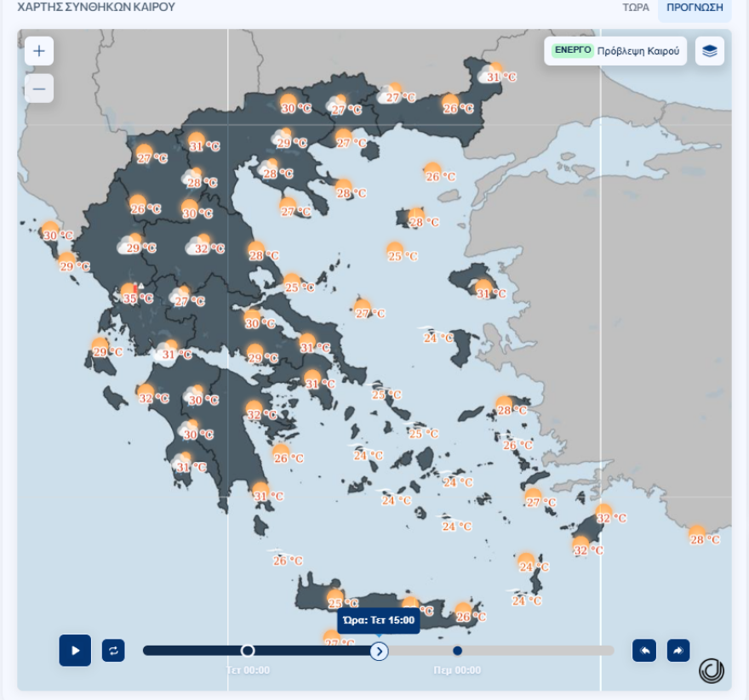Click the marker dot near Πεμ 00:00

(x=458, y=650)
